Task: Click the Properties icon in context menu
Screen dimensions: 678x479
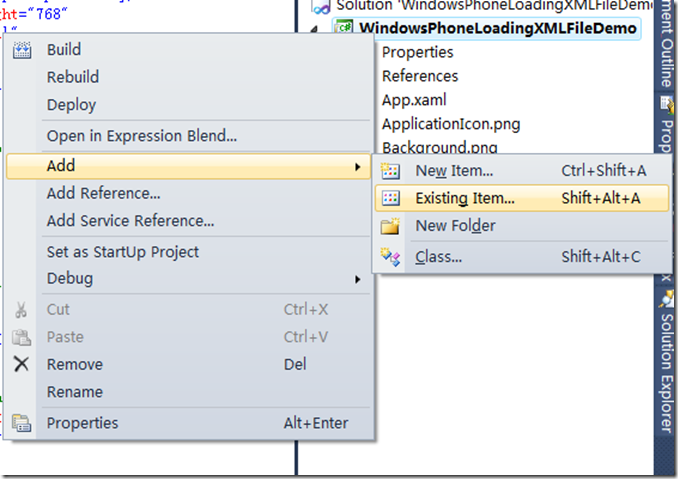Action: click(21, 423)
